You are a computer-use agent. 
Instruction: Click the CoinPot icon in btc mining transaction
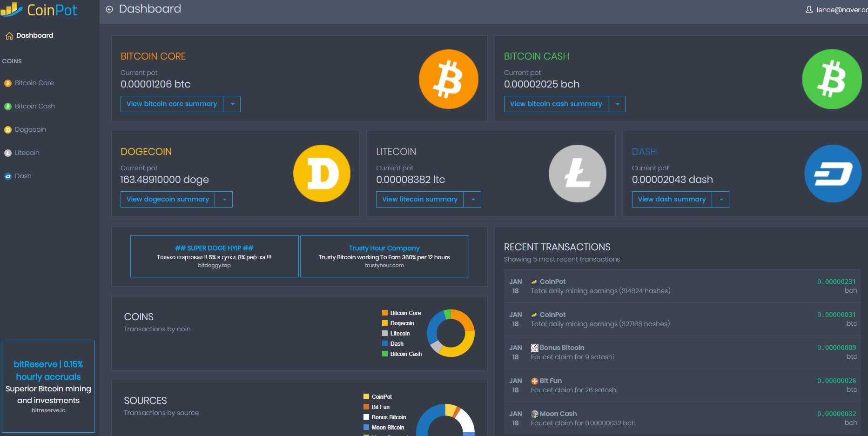[534, 315]
